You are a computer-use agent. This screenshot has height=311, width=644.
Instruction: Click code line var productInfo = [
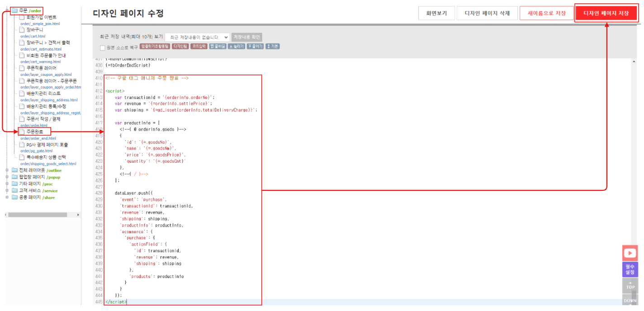[x=137, y=123]
